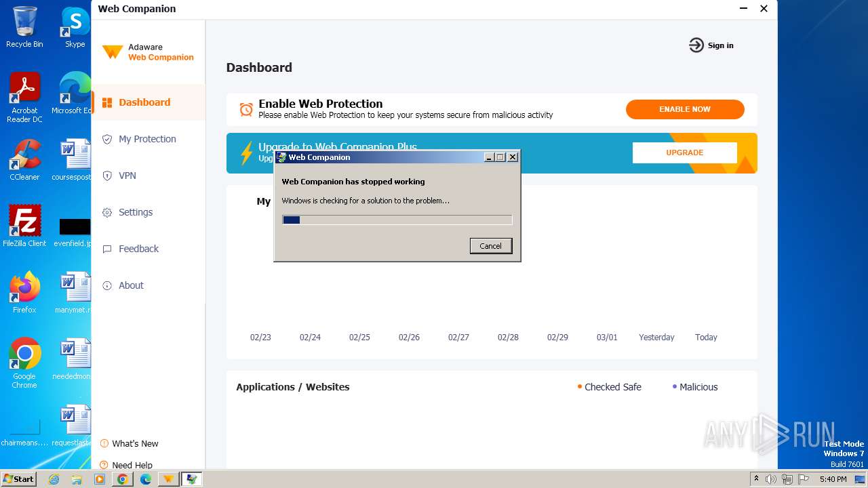The height and width of the screenshot is (488, 868).
Task: Open the CCleaner desktop shortcut
Action: point(24,160)
